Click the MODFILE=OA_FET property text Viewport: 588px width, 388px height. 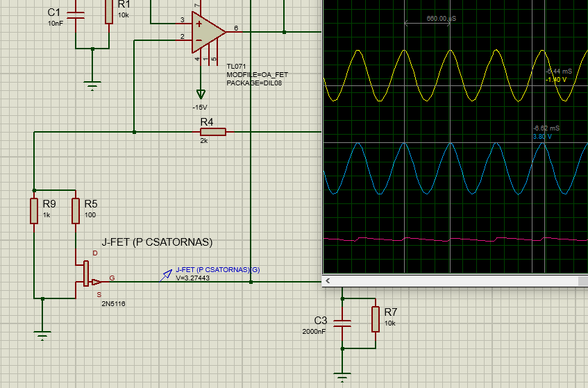coord(258,74)
